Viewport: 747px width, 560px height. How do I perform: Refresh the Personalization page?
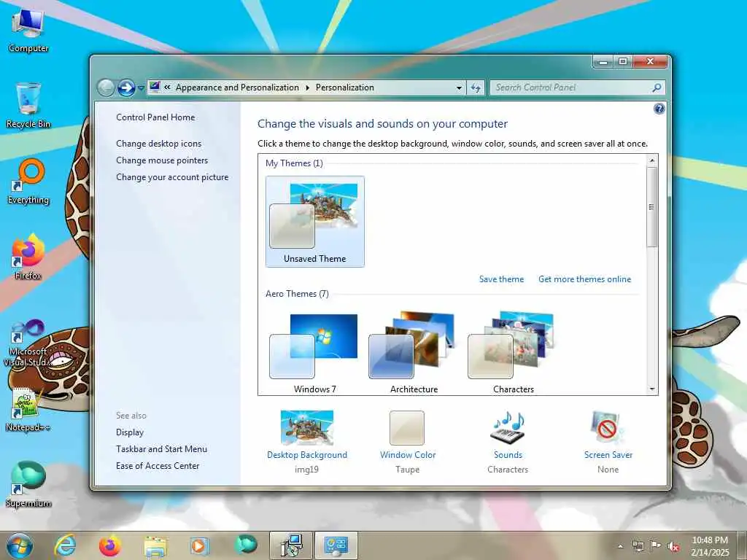[476, 88]
